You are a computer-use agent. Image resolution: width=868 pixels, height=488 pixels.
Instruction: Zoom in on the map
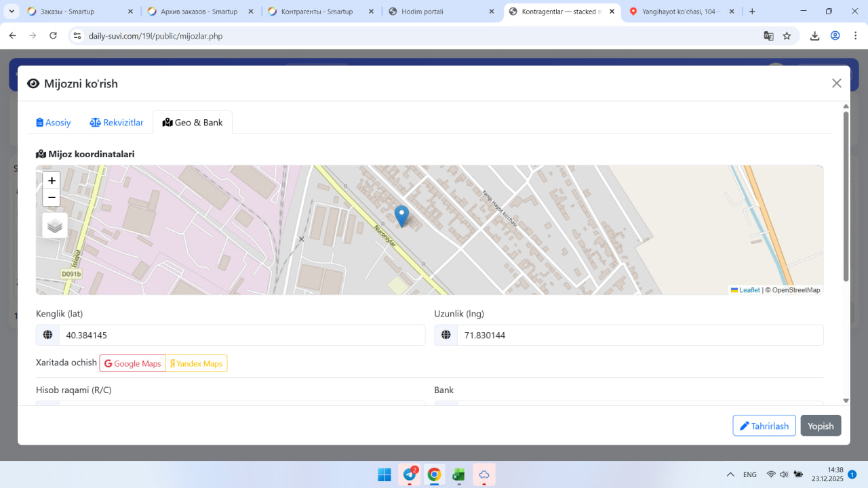52,181
